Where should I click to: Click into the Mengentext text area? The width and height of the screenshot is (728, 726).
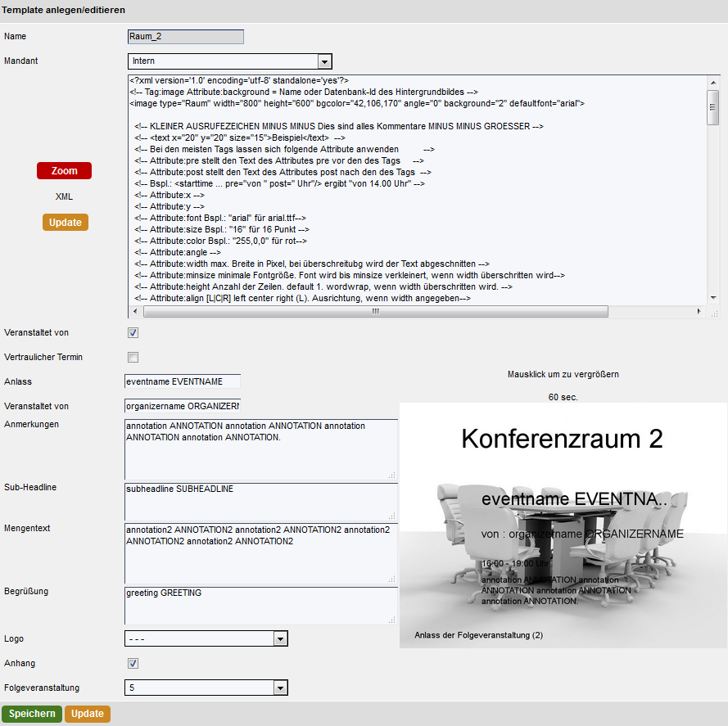261,553
